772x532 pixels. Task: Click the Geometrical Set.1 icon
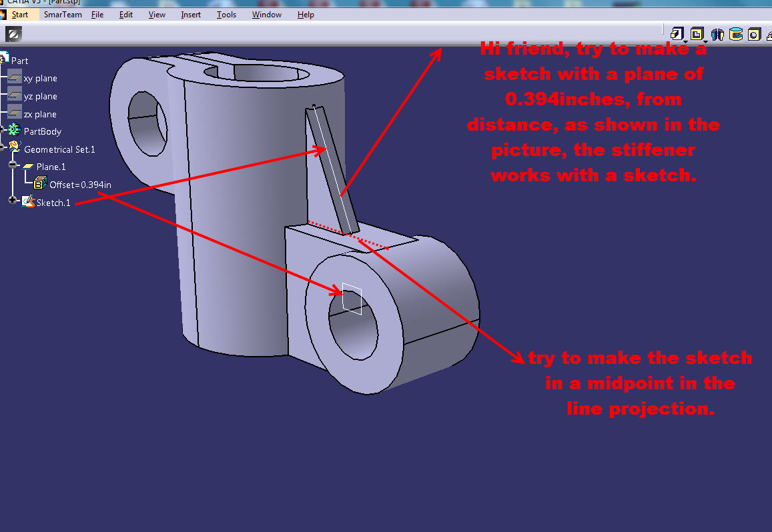(14, 147)
